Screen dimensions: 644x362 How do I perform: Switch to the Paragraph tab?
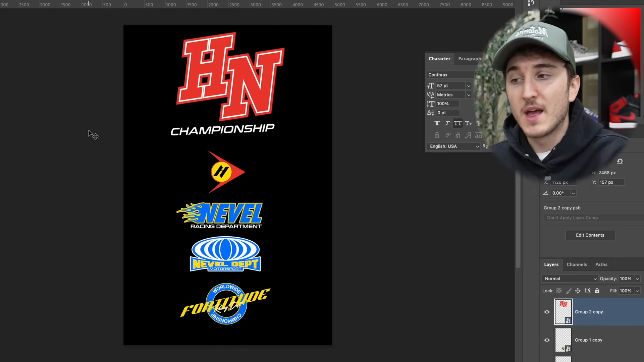coord(469,59)
